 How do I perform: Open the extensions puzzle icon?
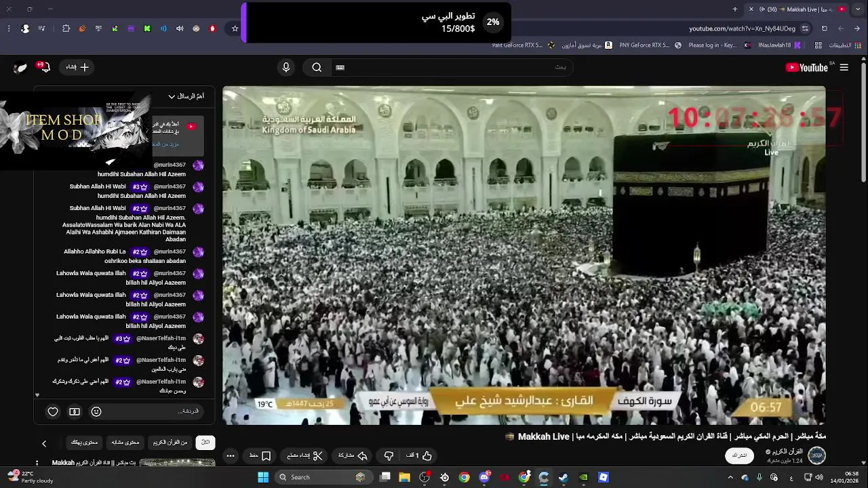click(x=66, y=28)
